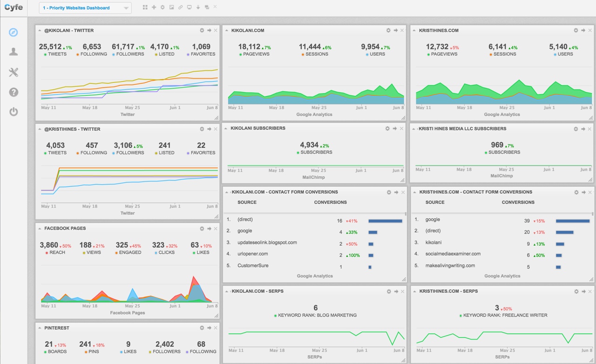Click SOURCE header in KIKOLANI.COM conversions table
This screenshot has height=364, width=596.
(x=247, y=202)
